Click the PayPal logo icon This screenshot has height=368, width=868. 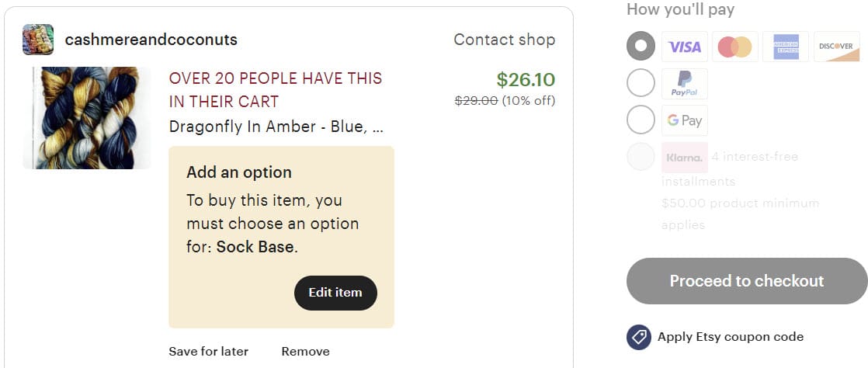(684, 83)
